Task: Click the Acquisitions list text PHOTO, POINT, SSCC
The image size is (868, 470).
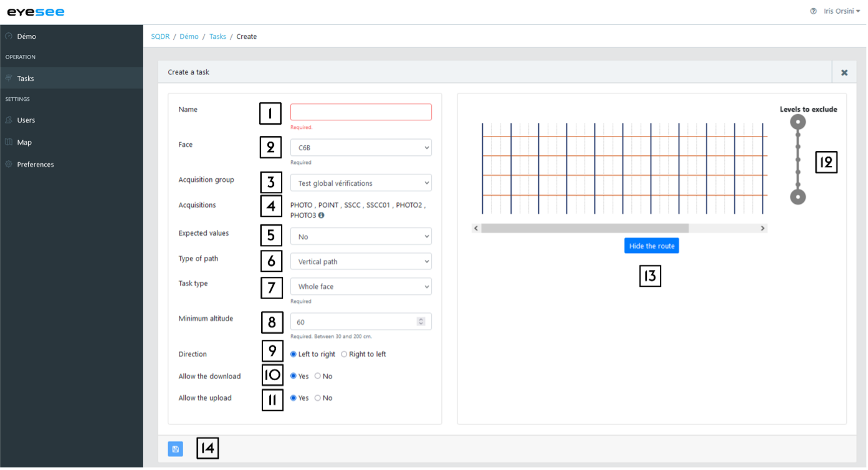Action: tap(358, 211)
